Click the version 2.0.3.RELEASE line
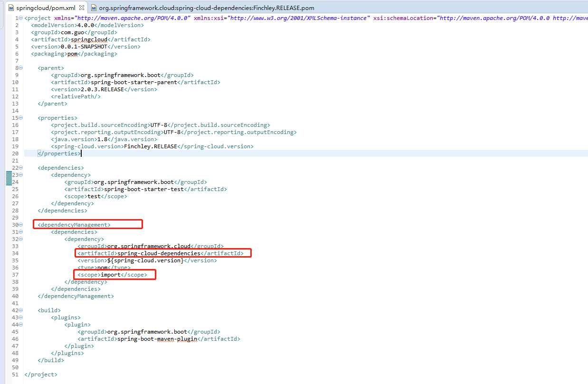The height and width of the screenshot is (384, 588). click(x=104, y=89)
